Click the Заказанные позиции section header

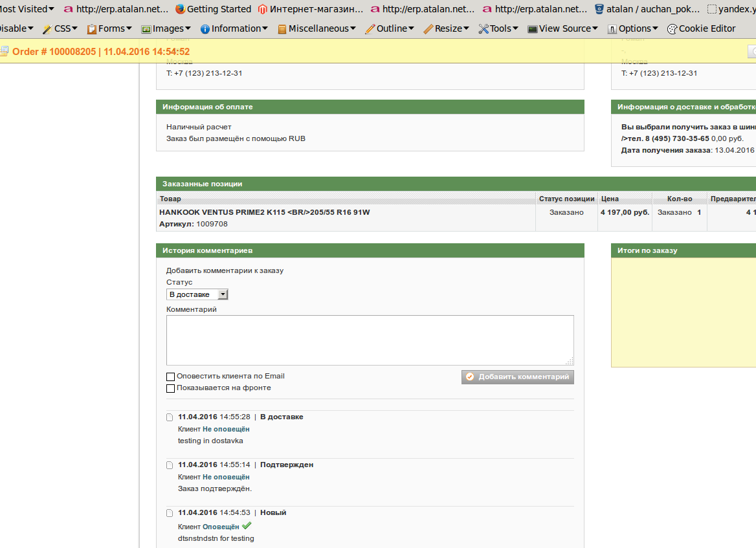point(456,184)
